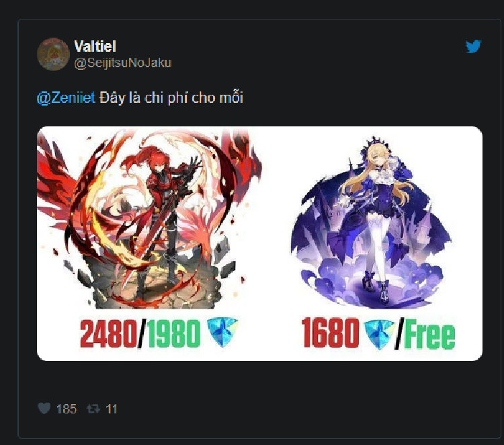
Task: Click the 11 retweets count
Action: 112,409
